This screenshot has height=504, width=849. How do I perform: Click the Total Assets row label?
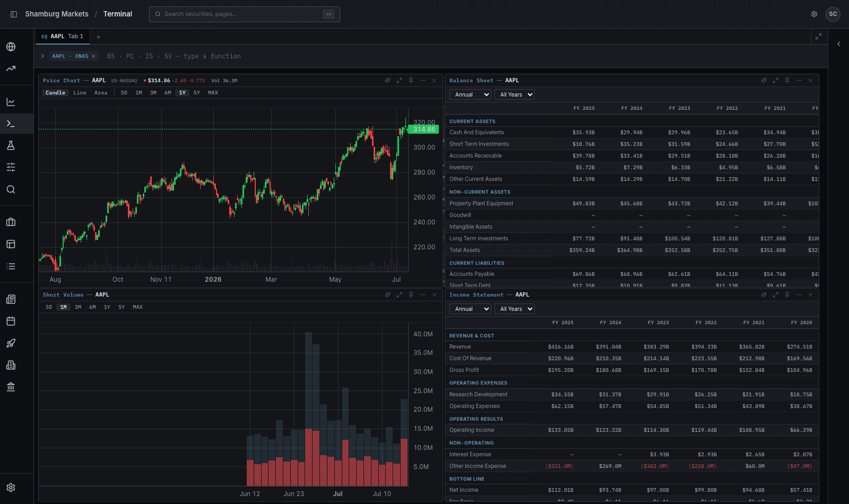[465, 250]
